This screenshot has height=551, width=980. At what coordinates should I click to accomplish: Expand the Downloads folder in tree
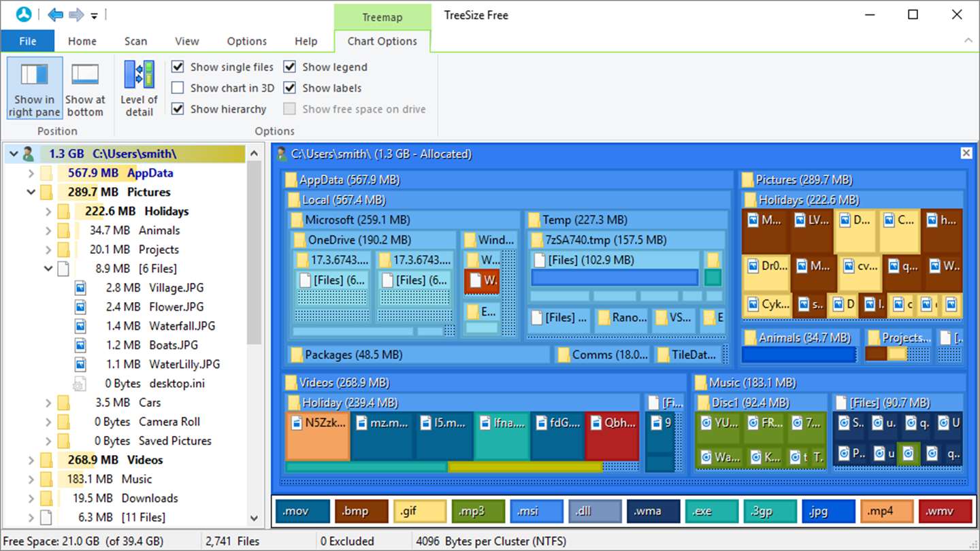click(31, 498)
